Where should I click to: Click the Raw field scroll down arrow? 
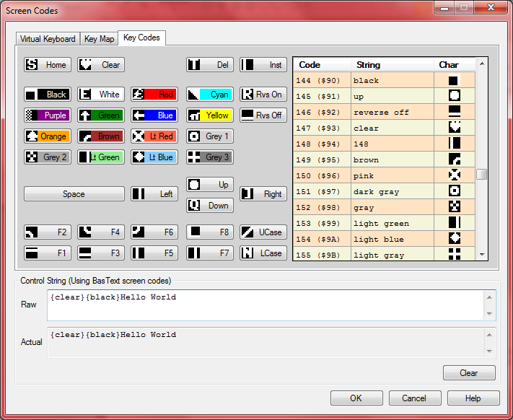point(489,314)
